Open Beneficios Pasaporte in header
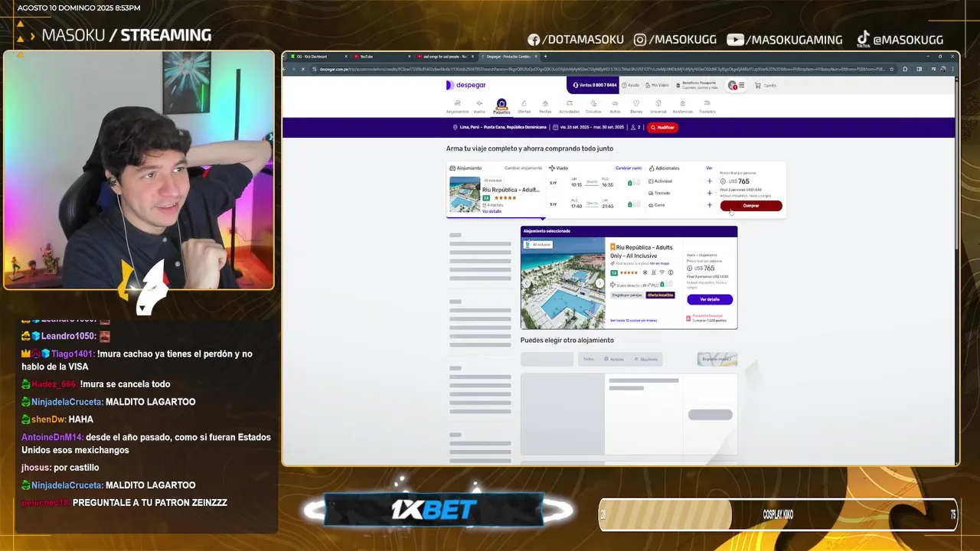The height and width of the screenshot is (551, 980). pos(698,86)
